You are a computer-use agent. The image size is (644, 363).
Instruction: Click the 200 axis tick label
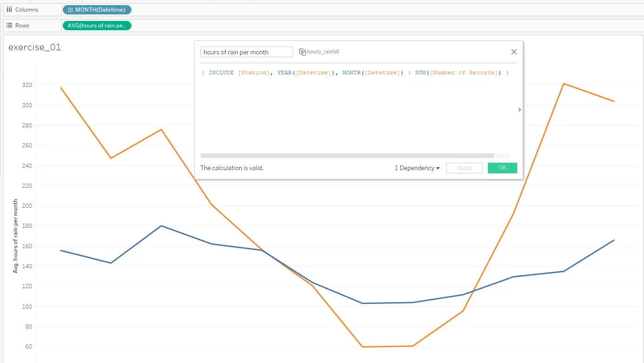click(x=26, y=205)
